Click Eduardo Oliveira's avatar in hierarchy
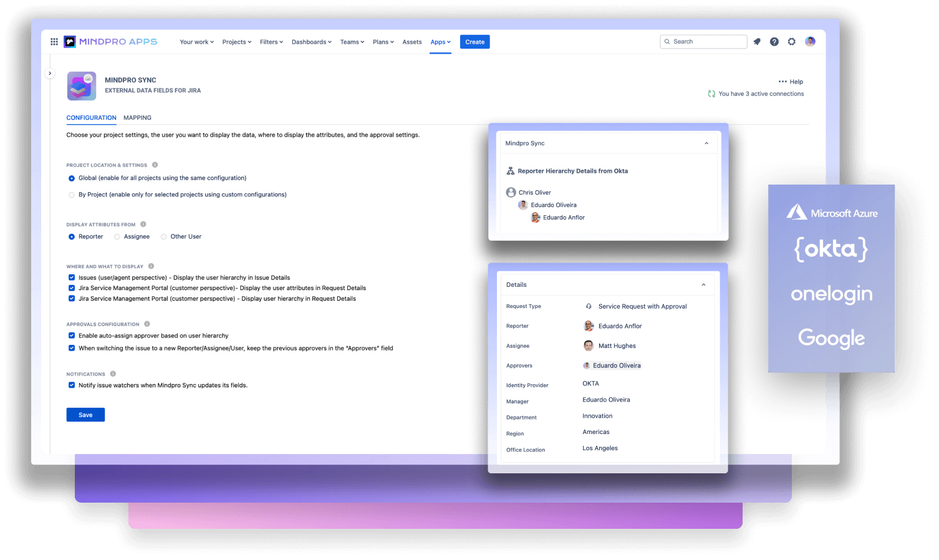Viewport: 939px width, 560px height. point(523,205)
